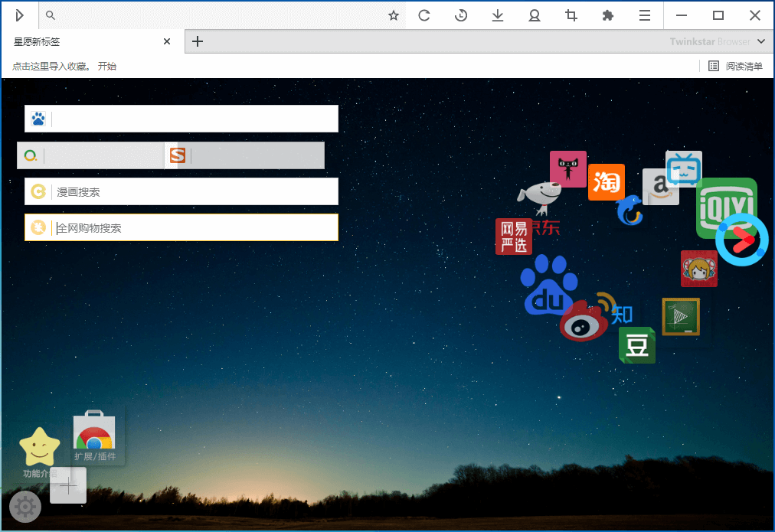Click the Baidu paw search engine icon

(38, 119)
